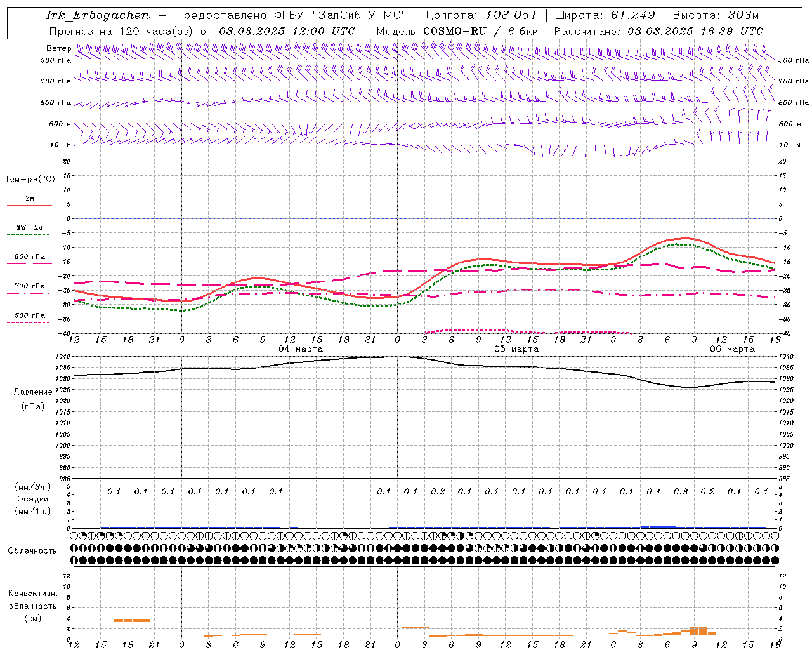This screenshot has height=650, width=812.
Task: Click the 'Высота: 303м' elevation value
Action: (x=716, y=15)
